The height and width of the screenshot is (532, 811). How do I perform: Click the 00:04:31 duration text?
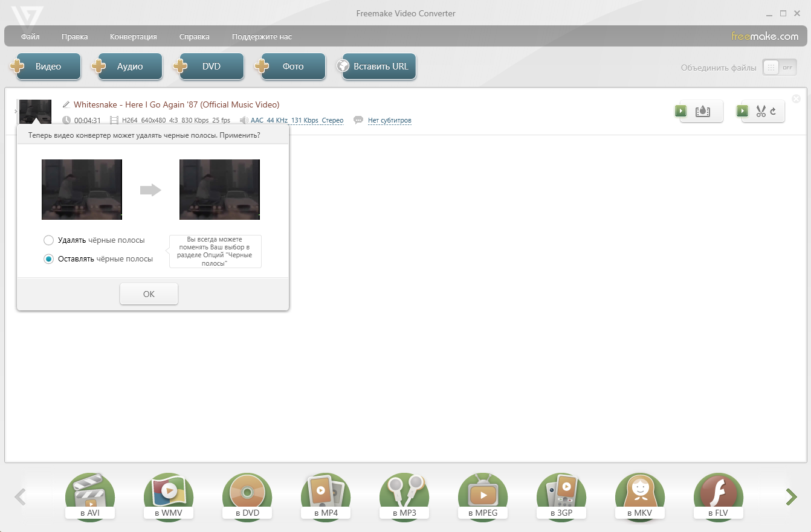click(87, 121)
